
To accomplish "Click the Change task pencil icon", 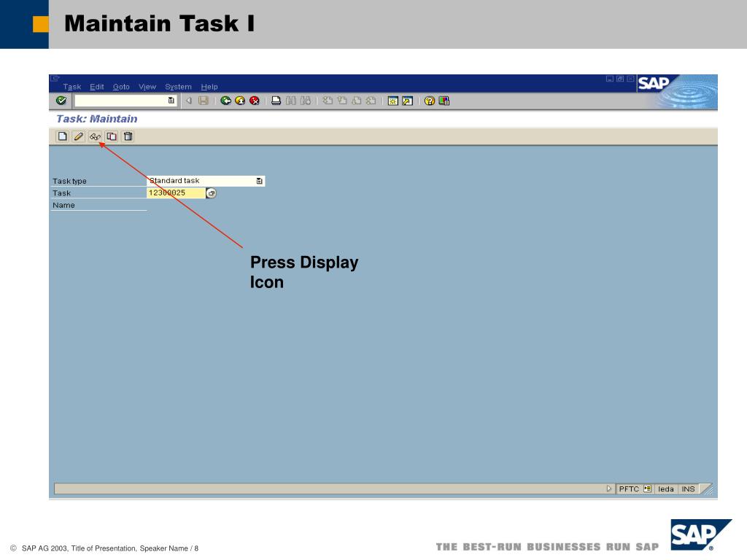I will point(79,136).
